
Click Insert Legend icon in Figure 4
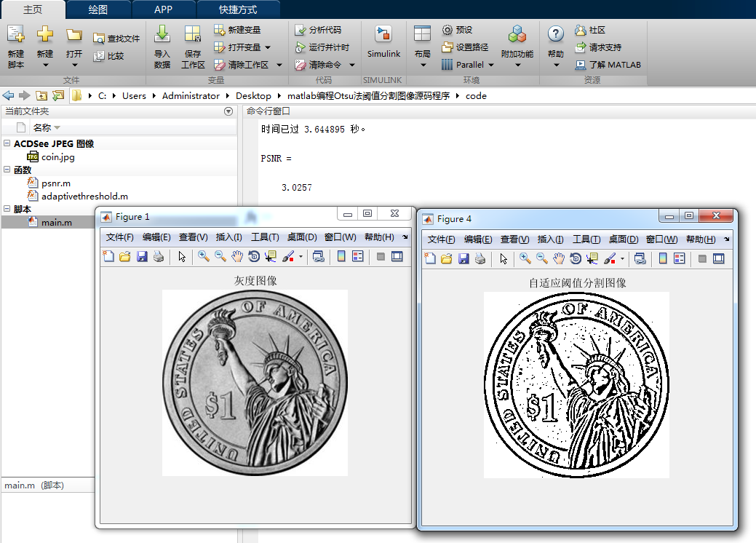[680, 258]
